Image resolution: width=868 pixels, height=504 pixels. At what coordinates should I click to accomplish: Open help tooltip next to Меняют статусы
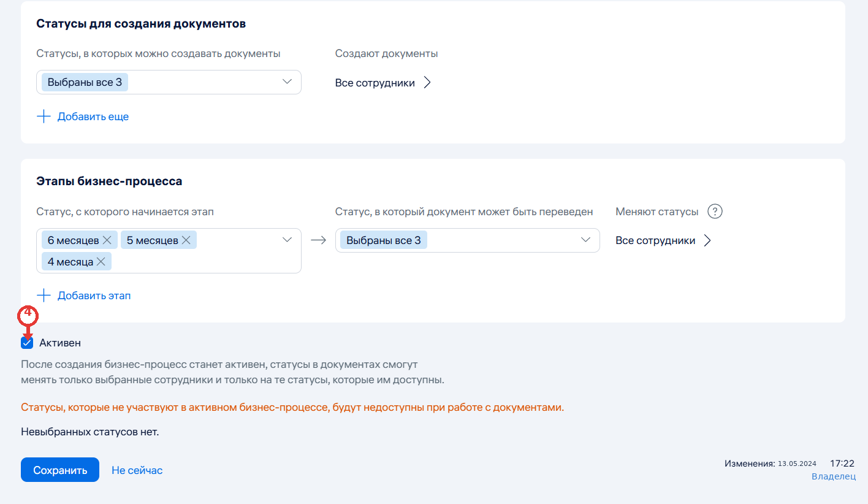pyautogui.click(x=715, y=212)
